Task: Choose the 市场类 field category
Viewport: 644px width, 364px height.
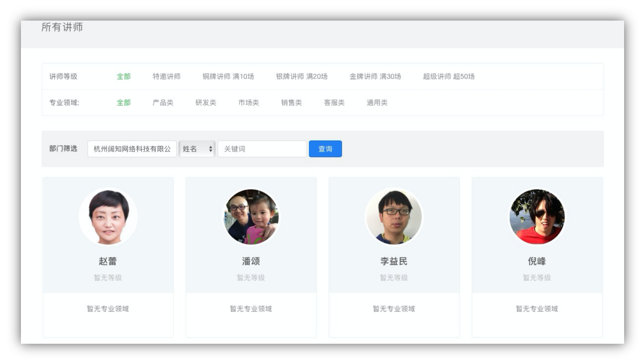Action: tap(249, 103)
